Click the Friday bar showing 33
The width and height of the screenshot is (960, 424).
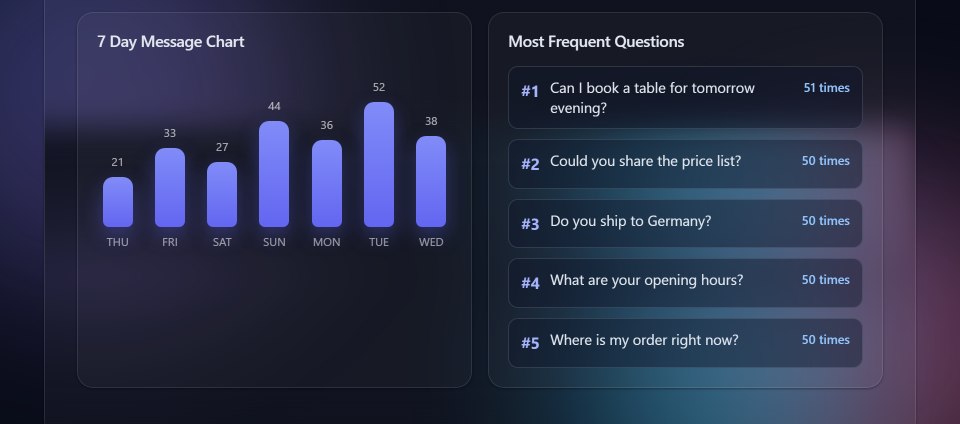170,187
